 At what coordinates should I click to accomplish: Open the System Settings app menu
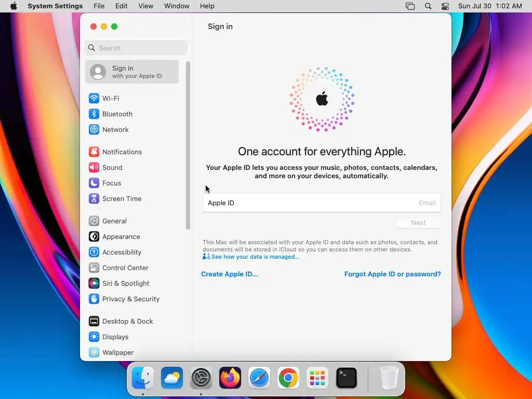coord(55,6)
